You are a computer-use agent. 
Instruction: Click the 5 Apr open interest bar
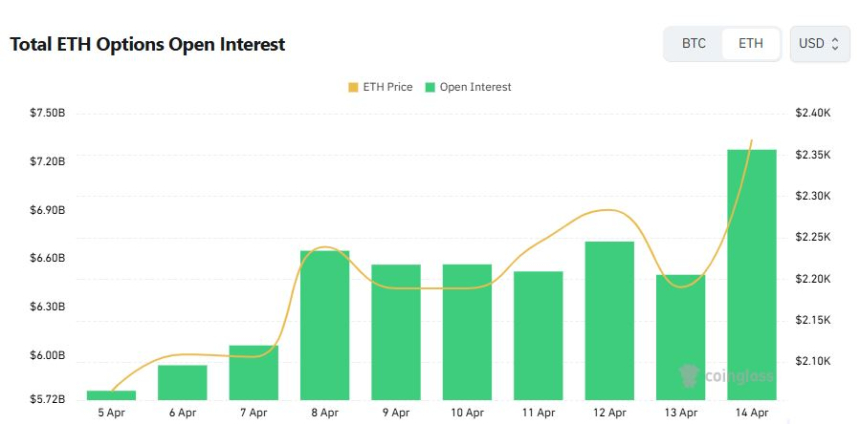pyautogui.click(x=112, y=395)
